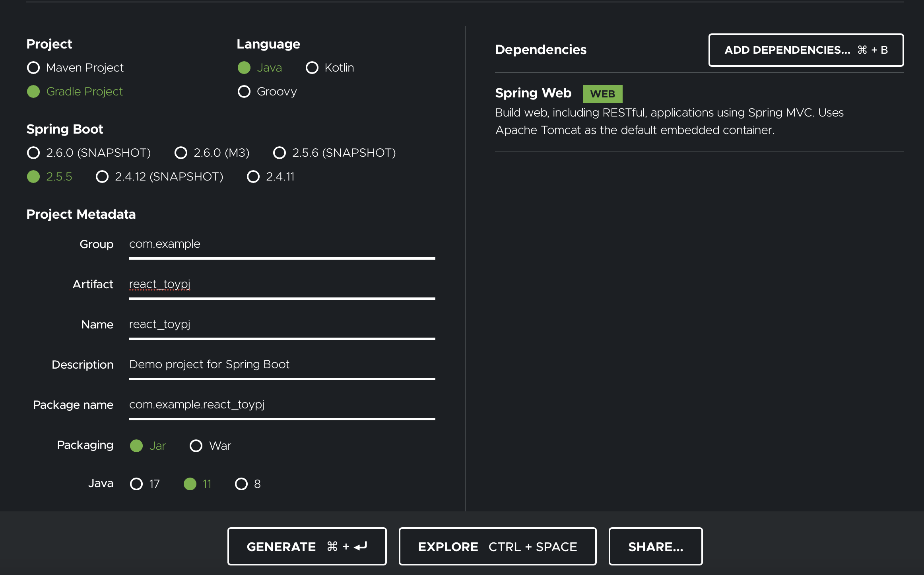Click the Explore button

tap(497, 546)
